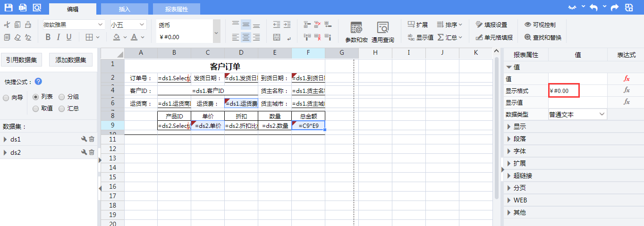This screenshot has height=226, width=644.
Task: Toggle bold text formatting
Action: click(x=48, y=37)
